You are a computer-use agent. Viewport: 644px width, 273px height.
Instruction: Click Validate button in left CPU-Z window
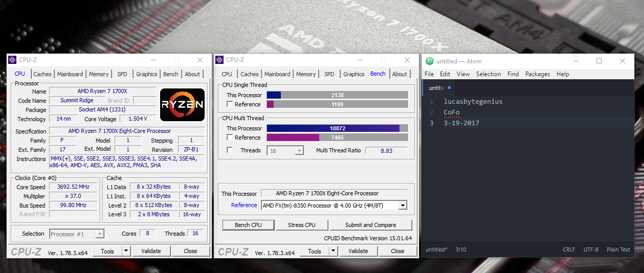(x=151, y=251)
